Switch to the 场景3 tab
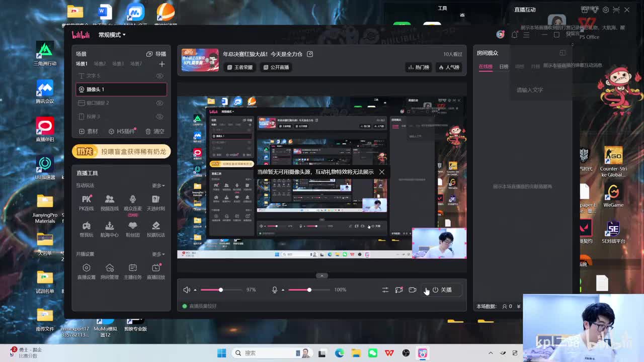 tap(118, 64)
